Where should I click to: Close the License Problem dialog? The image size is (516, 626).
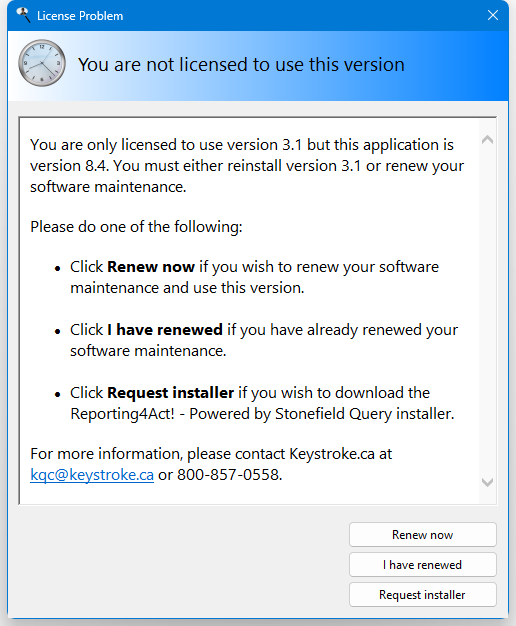[493, 15]
